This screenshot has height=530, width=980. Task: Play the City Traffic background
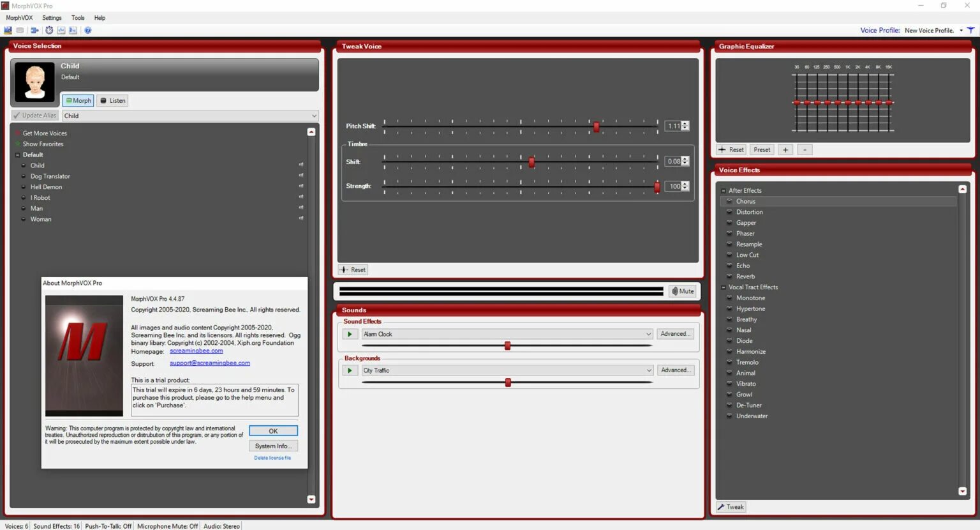[x=350, y=370]
